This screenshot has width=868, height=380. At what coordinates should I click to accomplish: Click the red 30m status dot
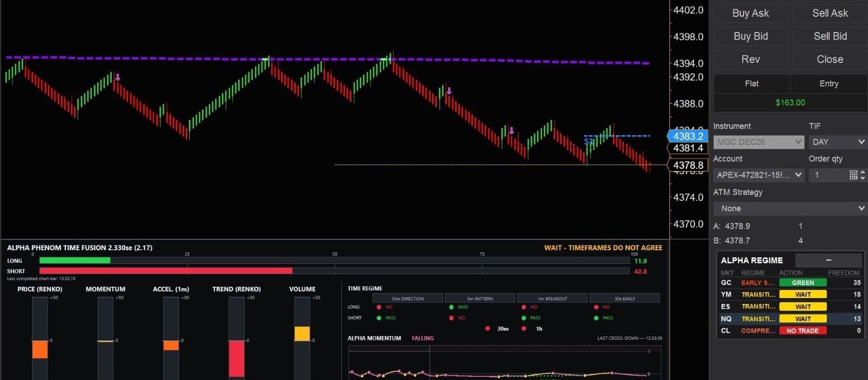488,328
